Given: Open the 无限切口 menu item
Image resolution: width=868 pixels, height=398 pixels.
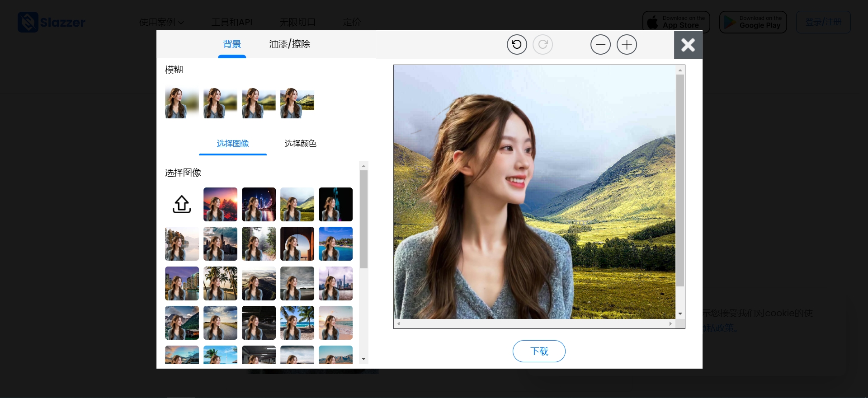Looking at the screenshot, I should click(297, 22).
